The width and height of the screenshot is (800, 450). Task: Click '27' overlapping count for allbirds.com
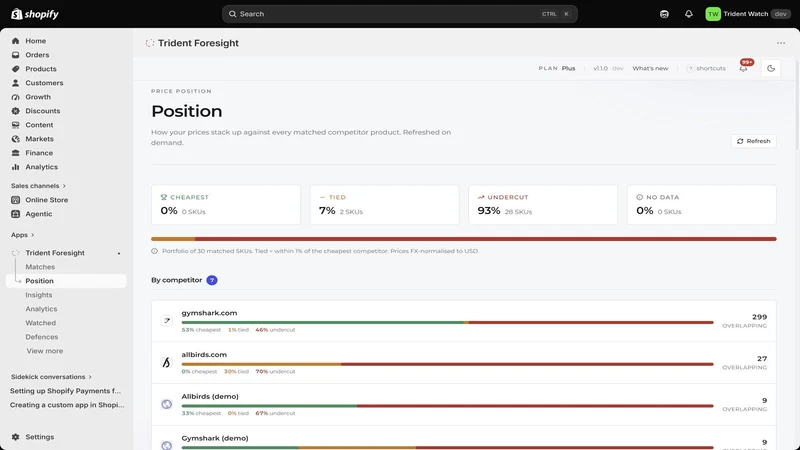(762, 359)
